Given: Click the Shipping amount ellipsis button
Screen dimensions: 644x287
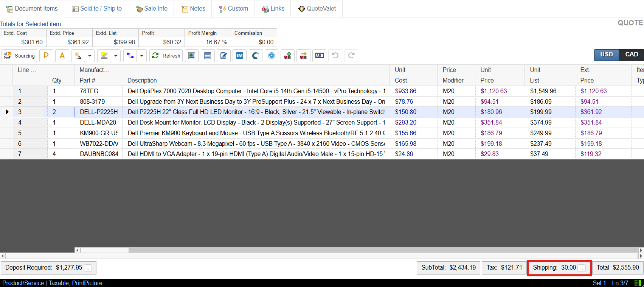Looking at the screenshot, I should pyautogui.click(x=582, y=268).
